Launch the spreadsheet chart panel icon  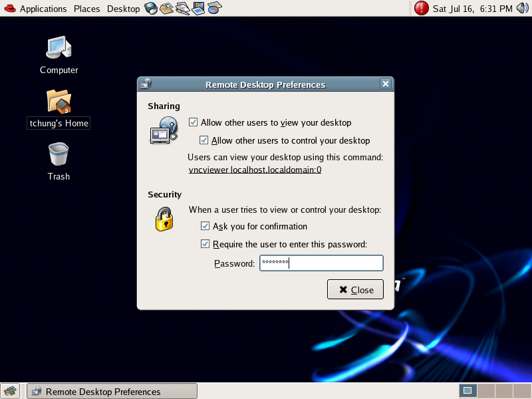214,8
